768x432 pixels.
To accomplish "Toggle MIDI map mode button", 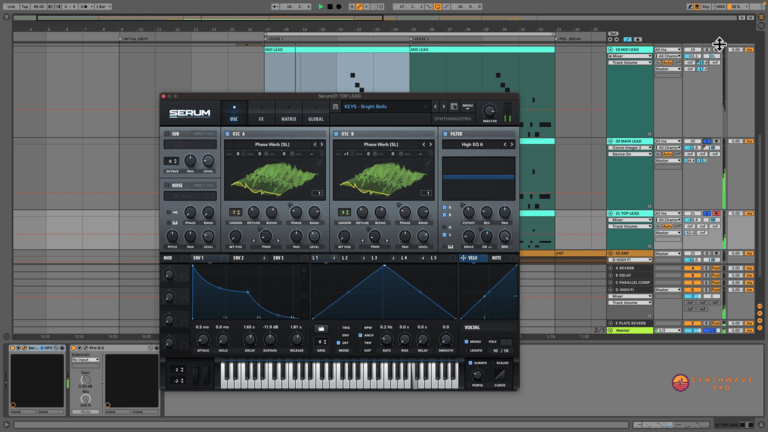I will (x=720, y=7).
